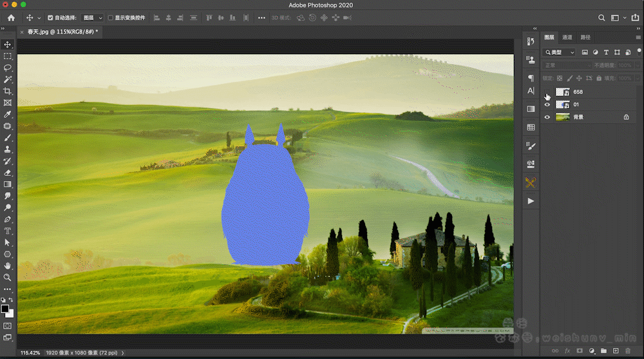
Task: Open the Move tool preset arrow
Action: (39, 18)
